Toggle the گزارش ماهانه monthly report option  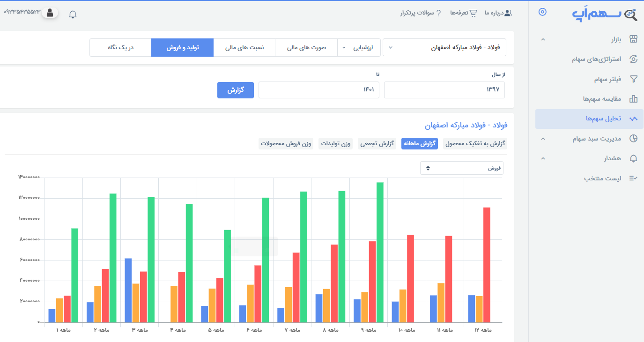pyautogui.click(x=419, y=144)
